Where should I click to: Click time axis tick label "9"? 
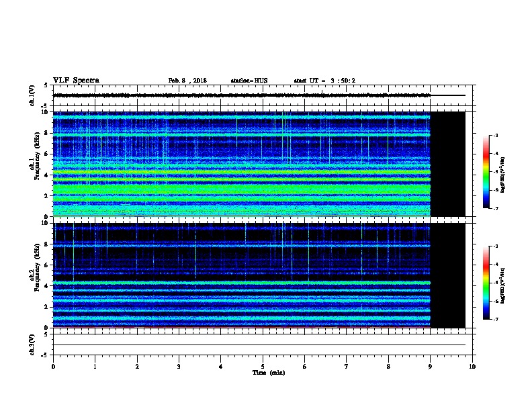(430, 366)
